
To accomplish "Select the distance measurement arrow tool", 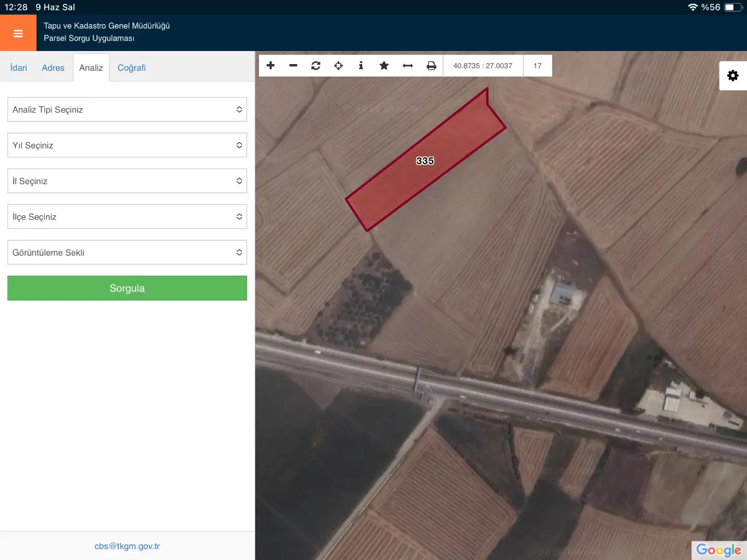I will (x=408, y=65).
